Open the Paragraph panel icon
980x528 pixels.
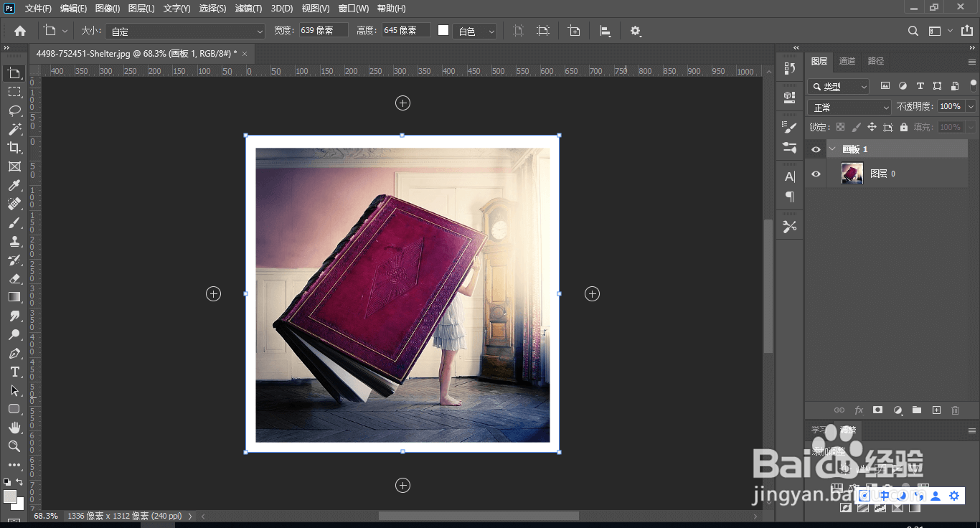[x=790, y=196]
